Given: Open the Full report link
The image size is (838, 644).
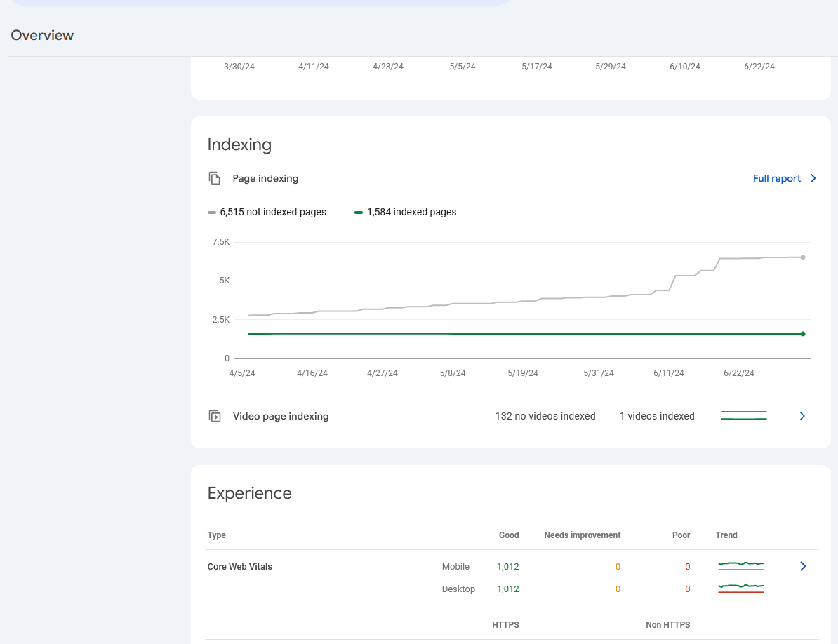Looking at the screenshot, I should click(776, 178).
